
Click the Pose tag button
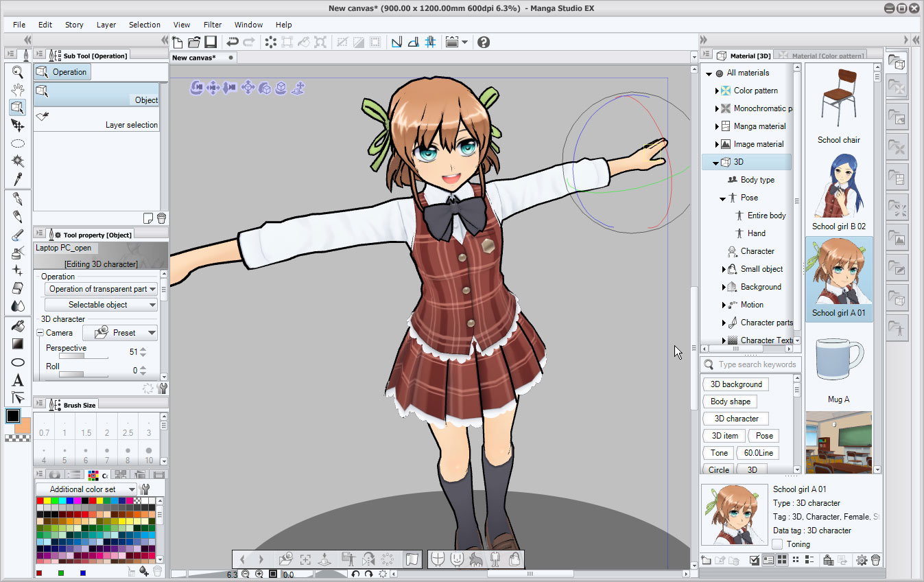click(x=764, y=436)
